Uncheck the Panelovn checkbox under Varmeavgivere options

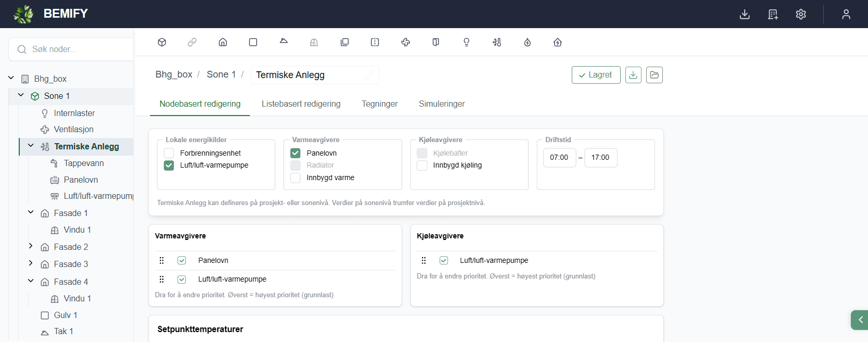pyautogui.click(x=295, y=153)
